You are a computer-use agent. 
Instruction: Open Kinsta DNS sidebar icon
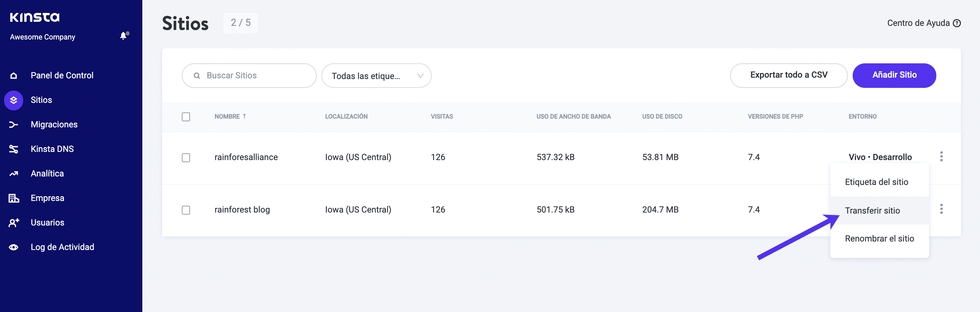[14, 149]
